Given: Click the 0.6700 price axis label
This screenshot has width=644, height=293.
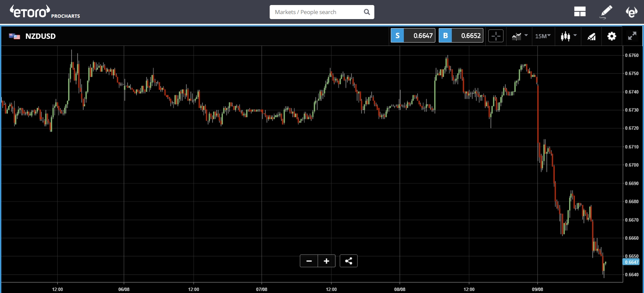Looking at the screenshot, I should click(x=632, y=165).
